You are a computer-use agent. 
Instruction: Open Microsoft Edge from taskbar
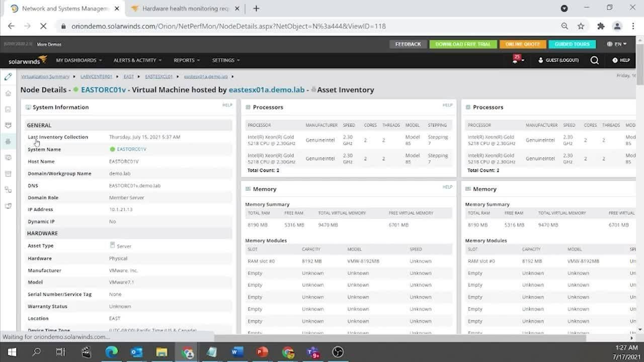tap(111, 352)
